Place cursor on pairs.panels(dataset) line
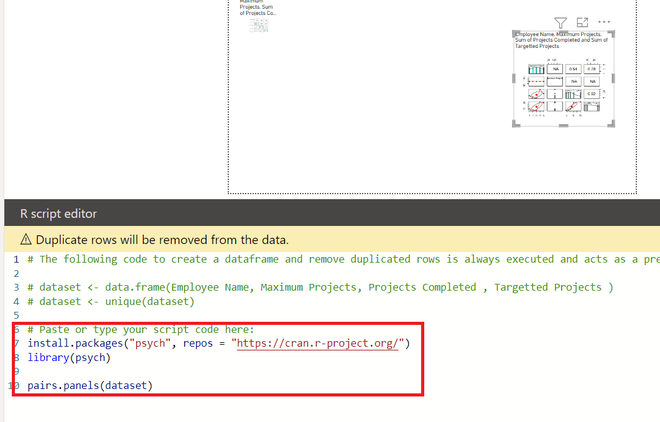Viewport: 660px width, 422px height. click(x=90, y=385)
